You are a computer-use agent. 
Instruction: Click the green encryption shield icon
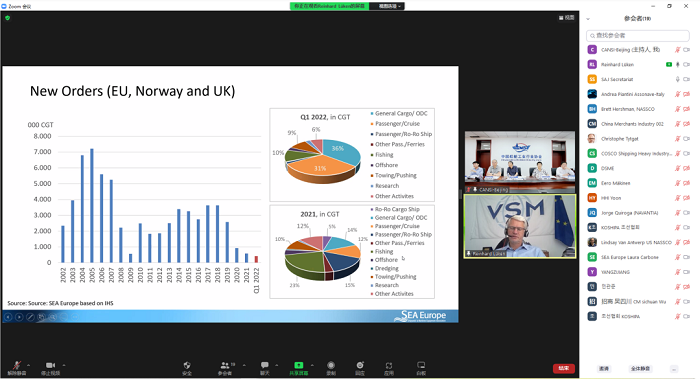[x=8, y=18]
